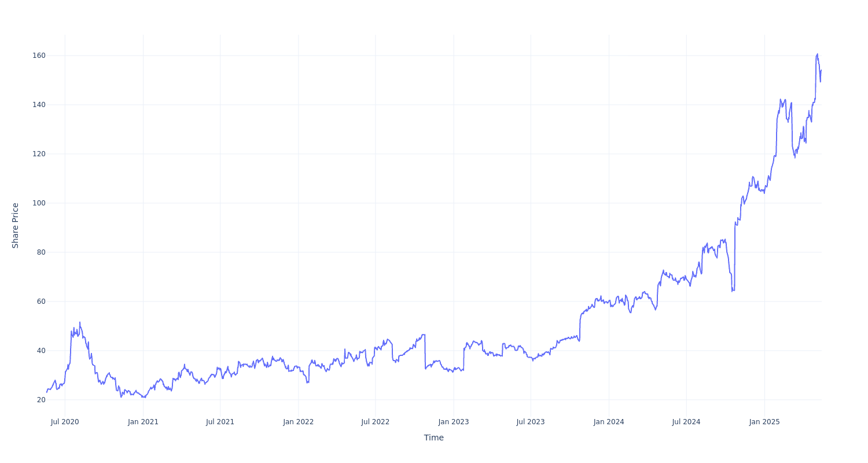Screen dimensions: 868x463
Task: Click the 'Jan 2021' x-axis label
Action: [x=143, y=422]
